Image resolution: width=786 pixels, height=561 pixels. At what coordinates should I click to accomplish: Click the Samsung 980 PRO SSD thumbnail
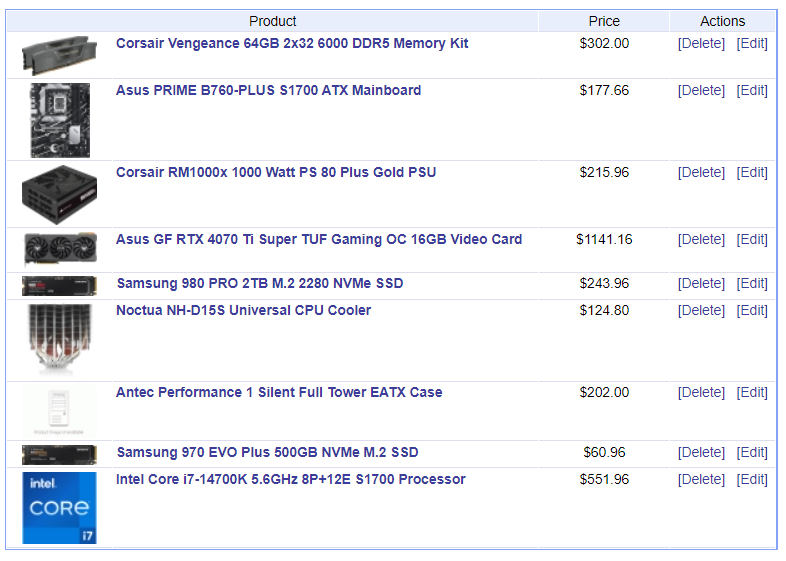(x=59, y=286)
